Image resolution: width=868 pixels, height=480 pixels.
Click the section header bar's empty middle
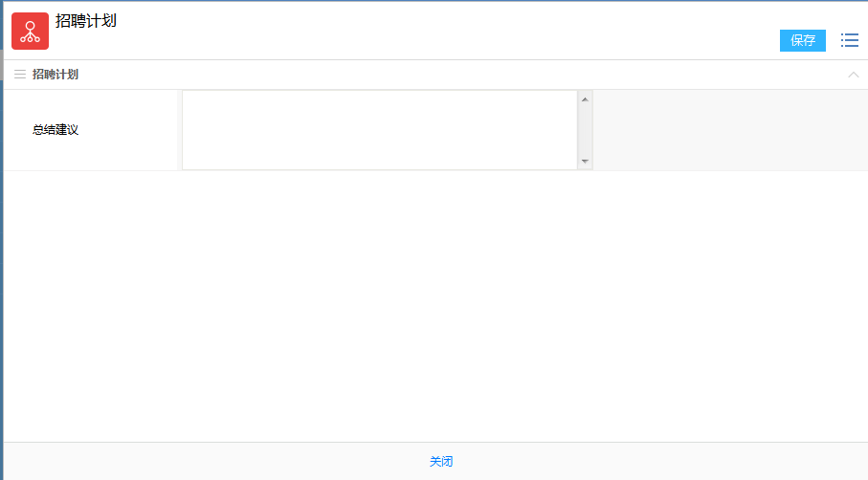443,74
